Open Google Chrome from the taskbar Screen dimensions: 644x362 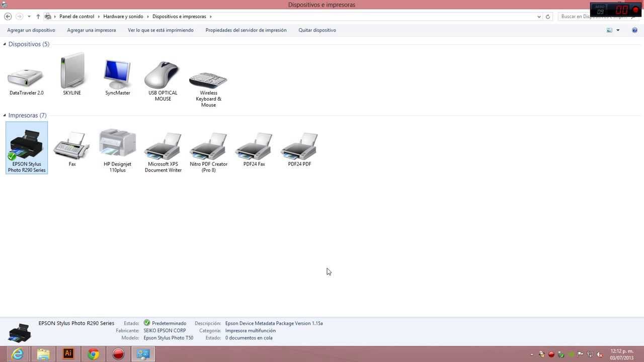click(94, 354)
